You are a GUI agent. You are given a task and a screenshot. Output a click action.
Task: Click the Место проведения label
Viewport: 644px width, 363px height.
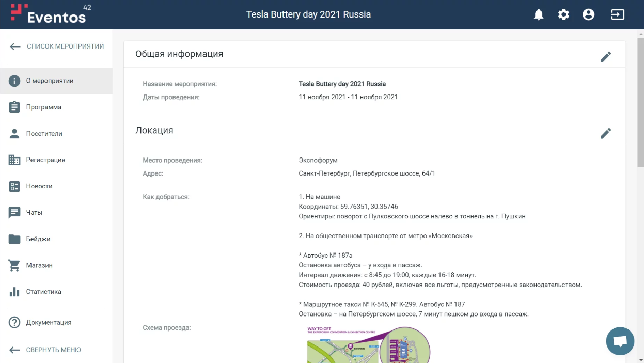(172, 160)
